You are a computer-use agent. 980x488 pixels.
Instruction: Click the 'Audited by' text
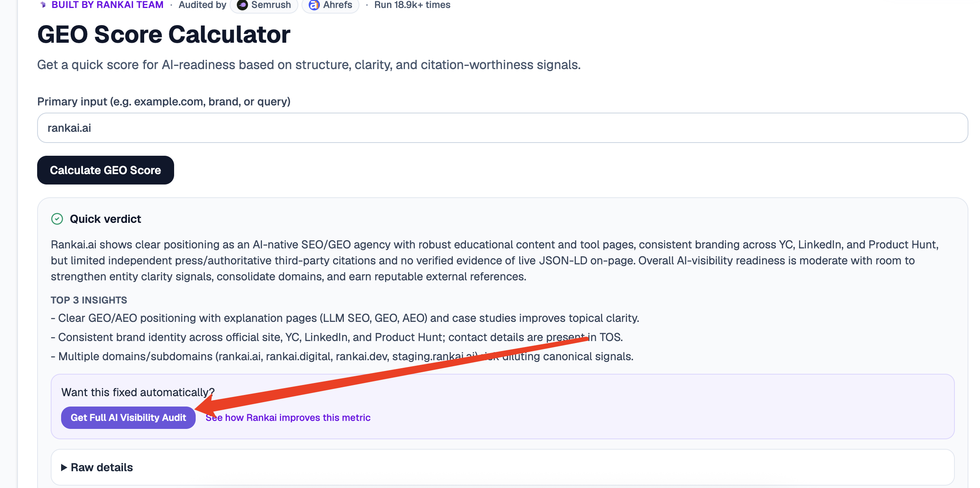click(202, 5)
